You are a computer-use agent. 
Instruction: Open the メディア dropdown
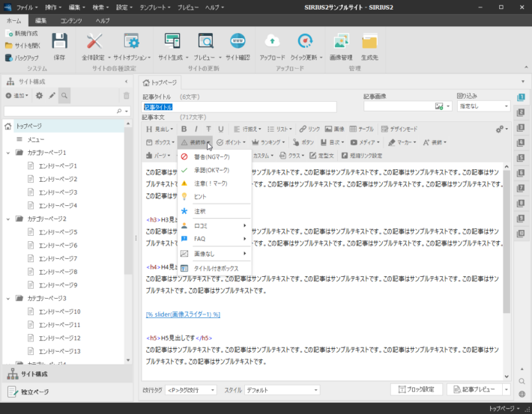pyautogui.click(x=365, y=142)
